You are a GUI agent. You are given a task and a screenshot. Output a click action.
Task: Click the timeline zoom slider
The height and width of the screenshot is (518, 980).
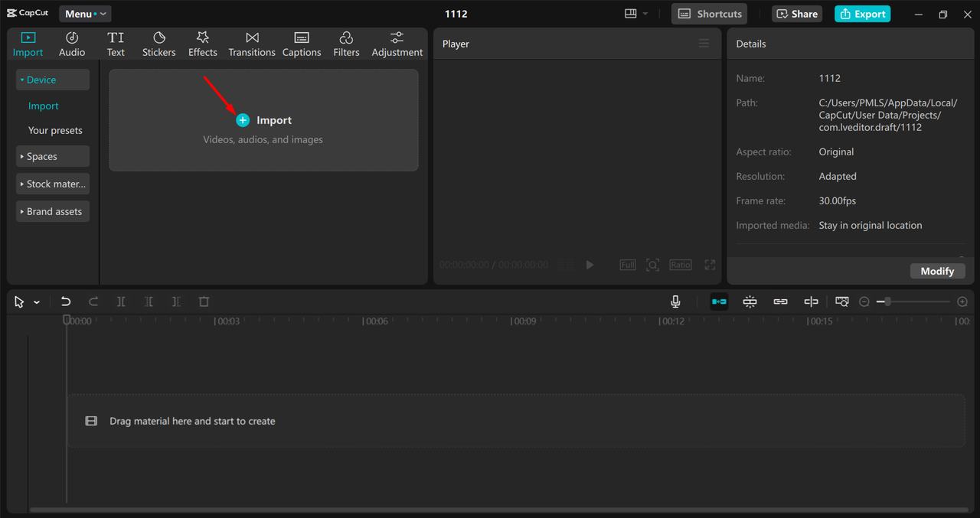(x=913, y=301)
